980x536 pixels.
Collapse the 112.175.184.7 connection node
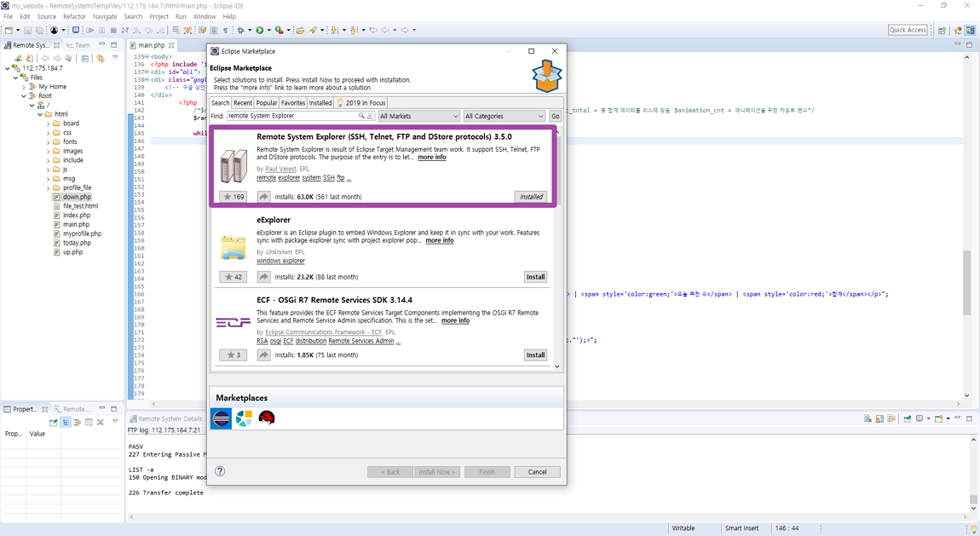8,69
